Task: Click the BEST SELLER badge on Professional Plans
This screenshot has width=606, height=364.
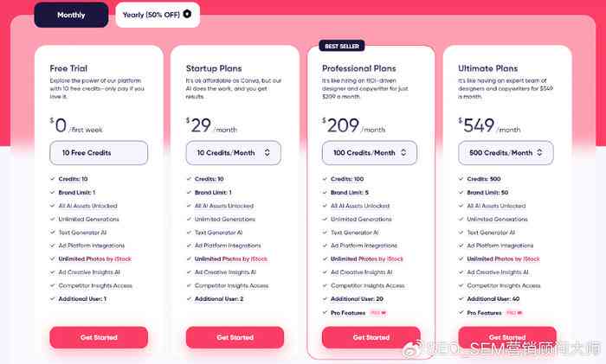Action: click(342, 46)
